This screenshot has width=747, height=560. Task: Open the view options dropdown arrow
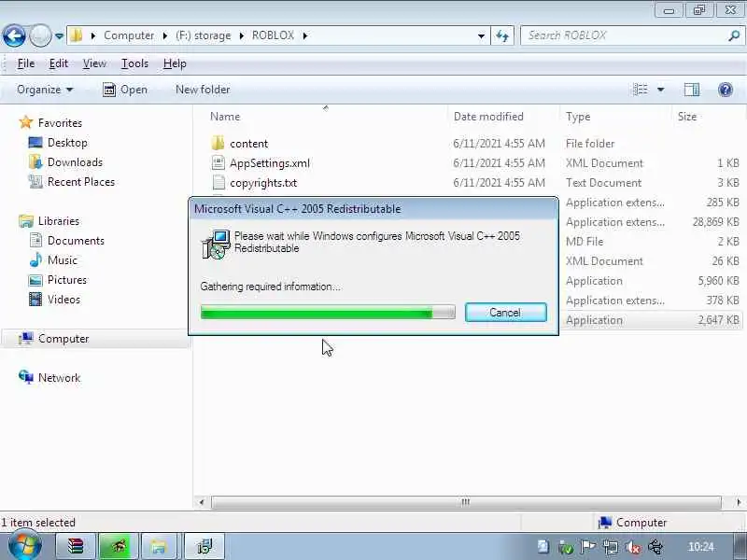[661, 90]
